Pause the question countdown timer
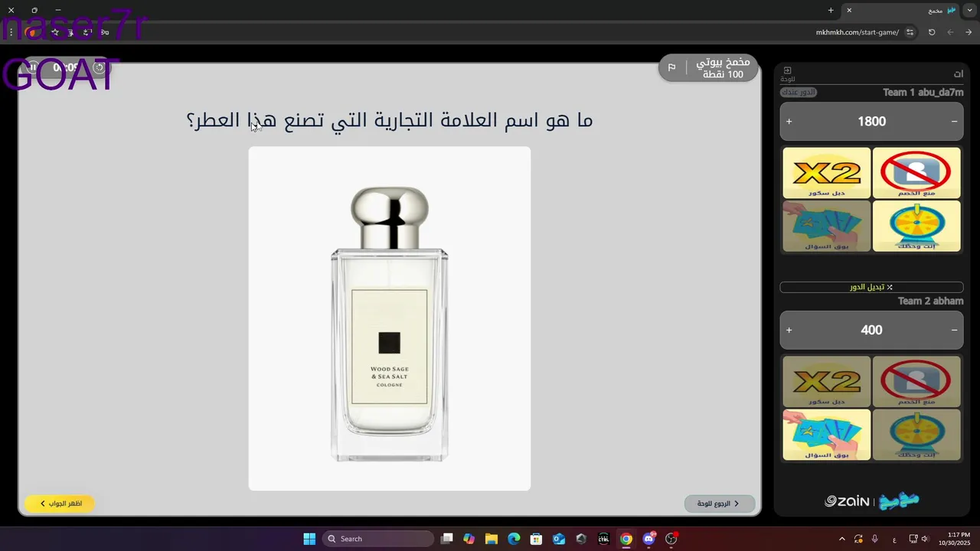980x551 pixels. 33,68
